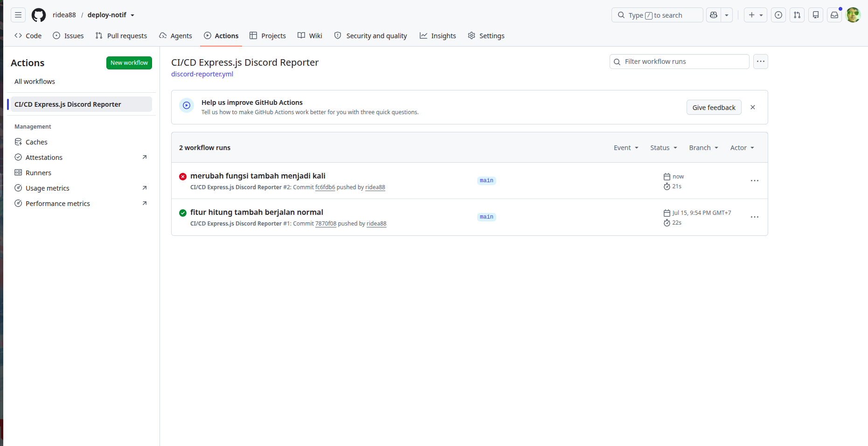The image size is (868, 446).
Task: Open the discord-reporter.yml file link
Action: (x=202, y=74)
